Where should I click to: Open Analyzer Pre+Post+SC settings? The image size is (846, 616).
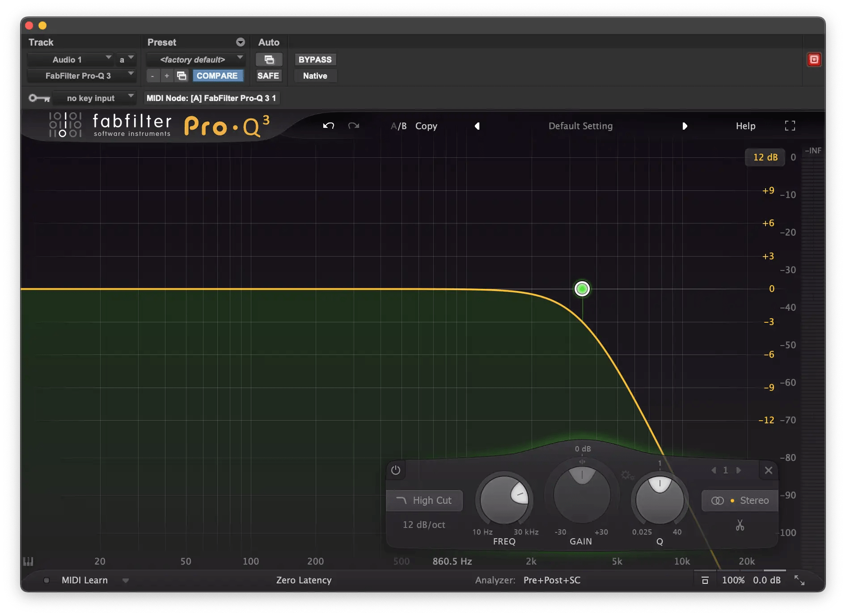click(552, 580)
